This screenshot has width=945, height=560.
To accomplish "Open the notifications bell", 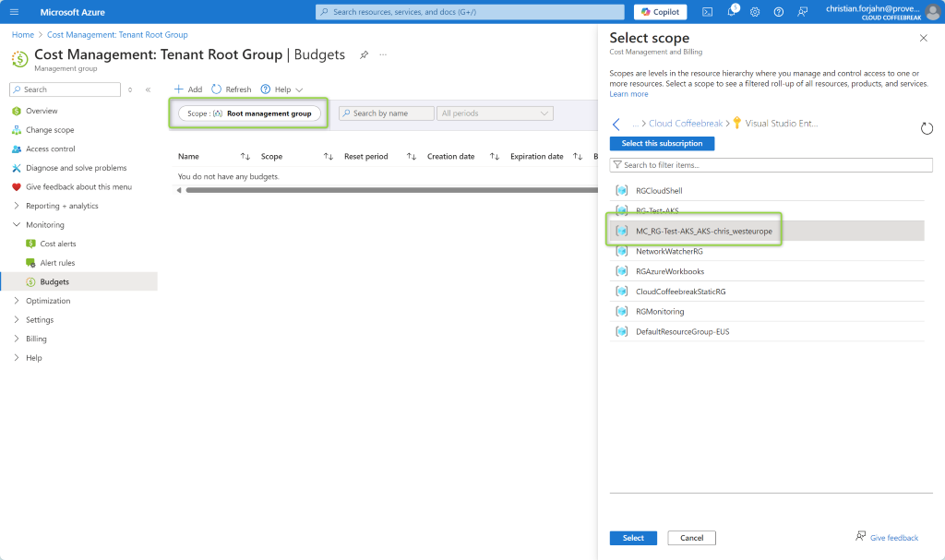I will pos(732,11).
